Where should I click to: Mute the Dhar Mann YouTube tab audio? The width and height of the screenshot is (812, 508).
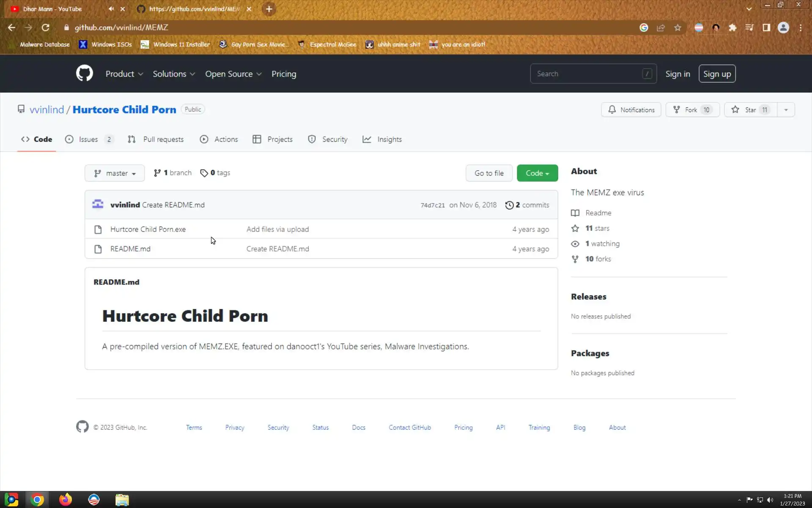(x=111, y=9)
